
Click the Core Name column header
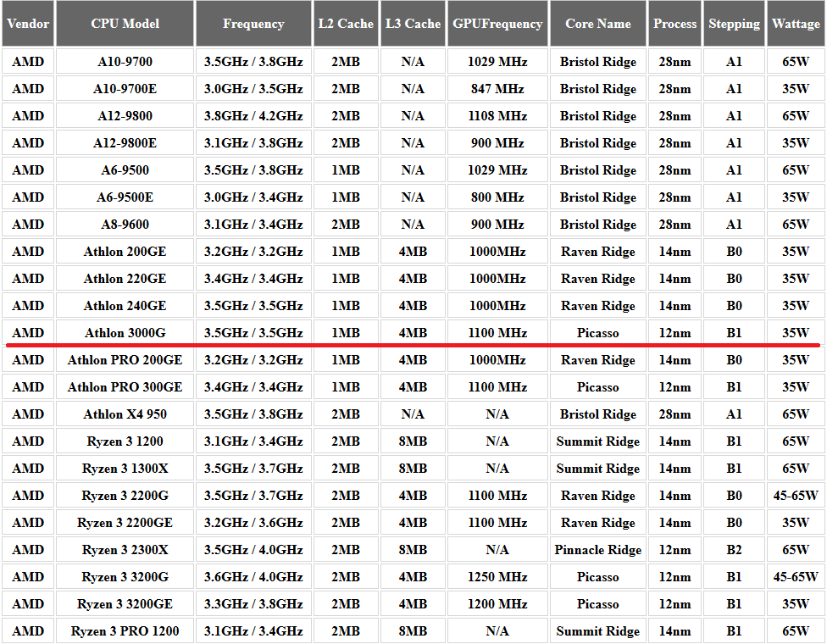click(x=598, y=24)
